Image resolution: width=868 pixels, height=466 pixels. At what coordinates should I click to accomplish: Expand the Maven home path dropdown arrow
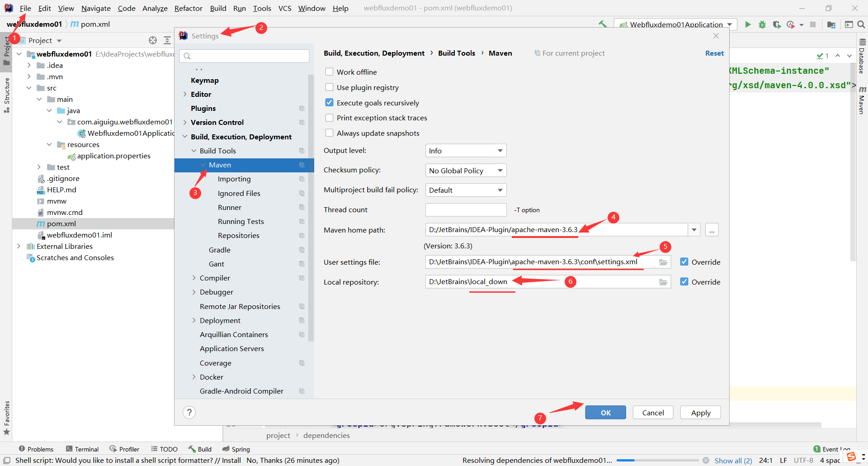pyautogui.click(x=694, y=230)
